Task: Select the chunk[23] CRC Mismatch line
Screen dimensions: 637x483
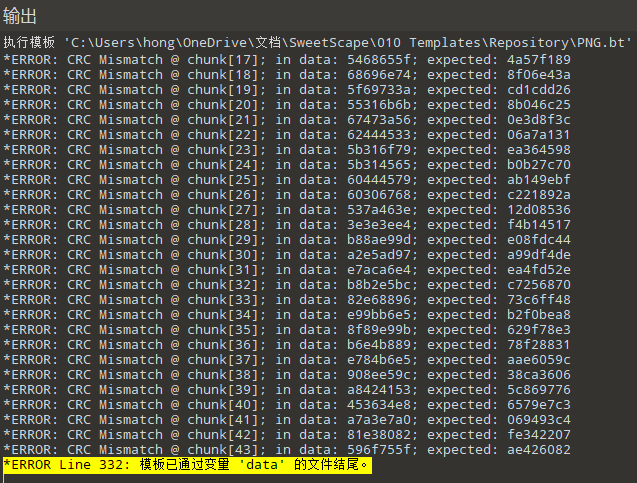Action: point(287,150)
